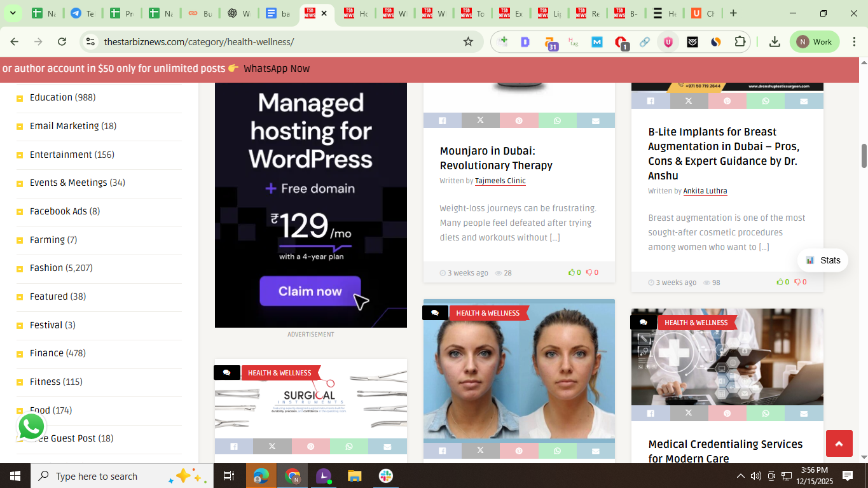Share Medical Credentialing article on X
868x488 pixels.
(689, 413)
